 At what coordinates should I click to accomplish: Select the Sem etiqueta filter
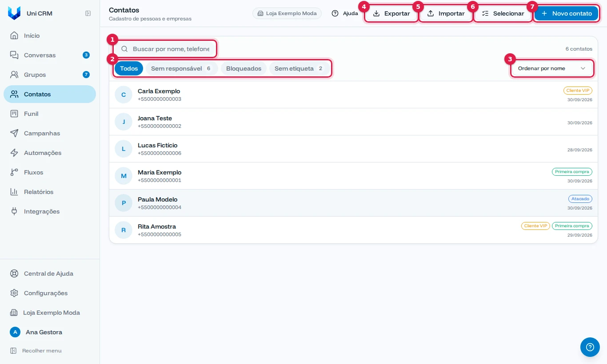click(x=300, y=68)
